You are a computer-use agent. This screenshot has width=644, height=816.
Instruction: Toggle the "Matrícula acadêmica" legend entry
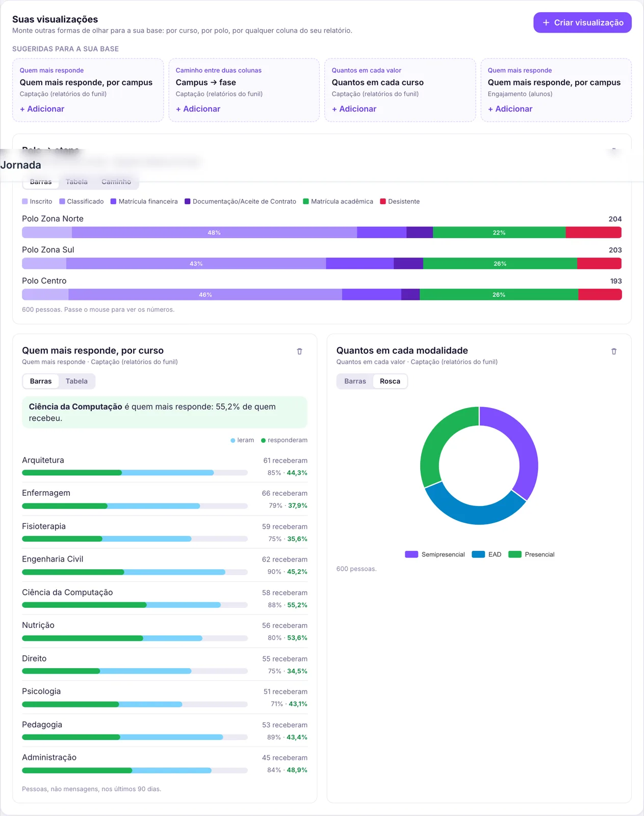[x=338, y=201]
